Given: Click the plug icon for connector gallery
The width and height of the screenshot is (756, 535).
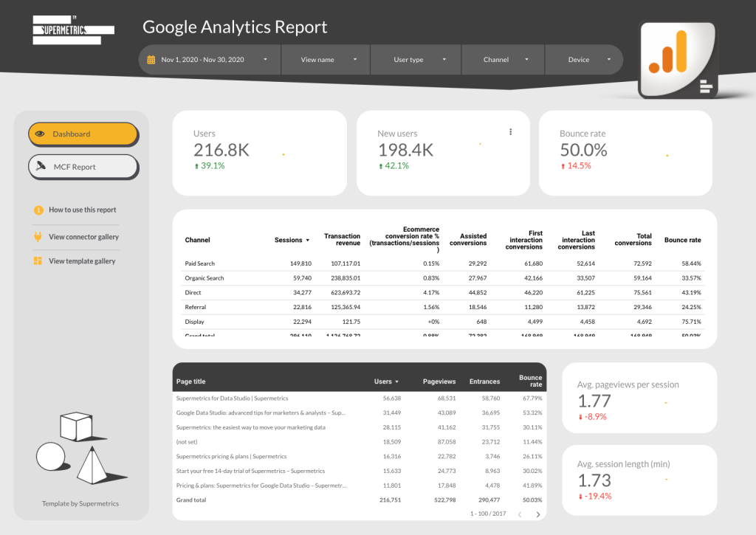Looking at the screenshot, I should pos(38,237).
